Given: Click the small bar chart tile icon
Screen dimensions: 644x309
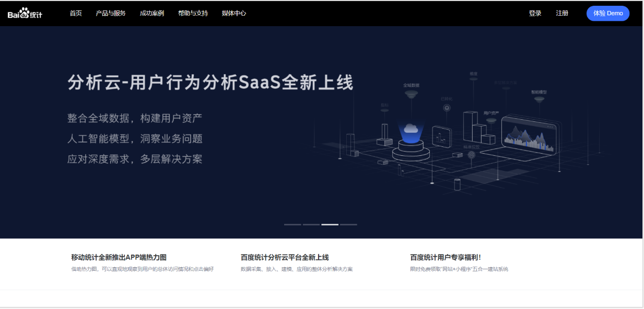Looking at the screenshot, I should [x=440, y=138].
